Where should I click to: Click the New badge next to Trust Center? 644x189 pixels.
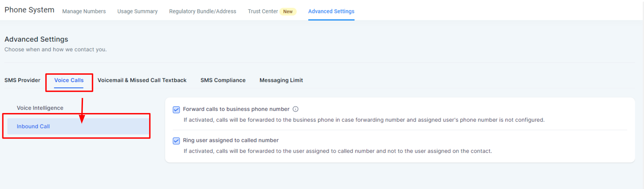(288, 11)
